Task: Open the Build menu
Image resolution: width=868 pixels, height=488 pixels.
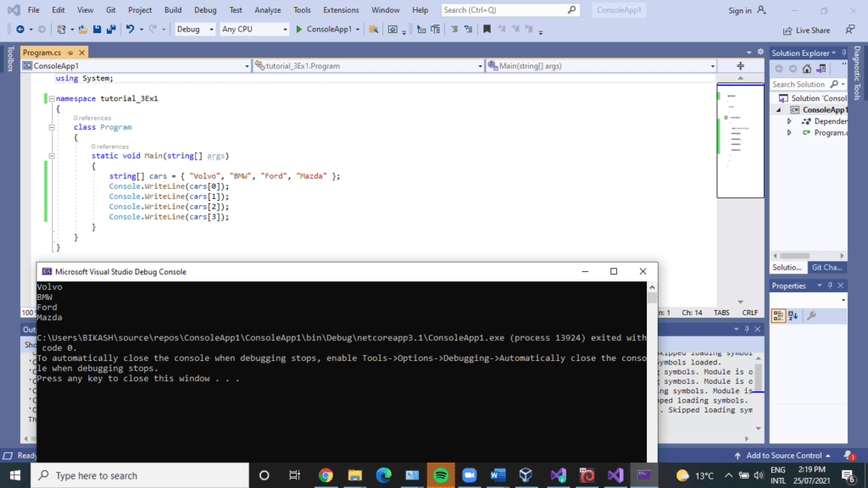Action: [173, 10]
